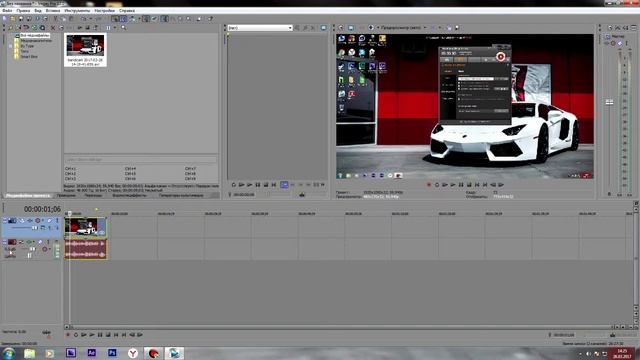Open track motion on video track

pyautogui.click(x=22, y=220)
